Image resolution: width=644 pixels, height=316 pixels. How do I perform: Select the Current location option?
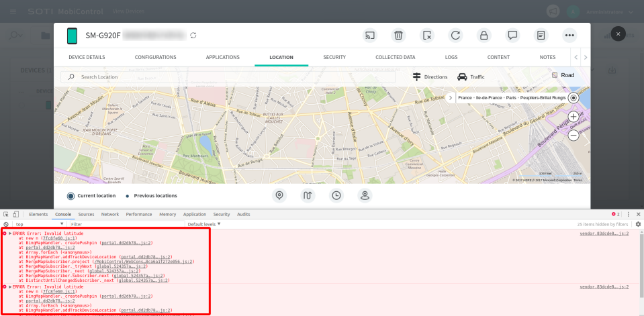[71, 196]
